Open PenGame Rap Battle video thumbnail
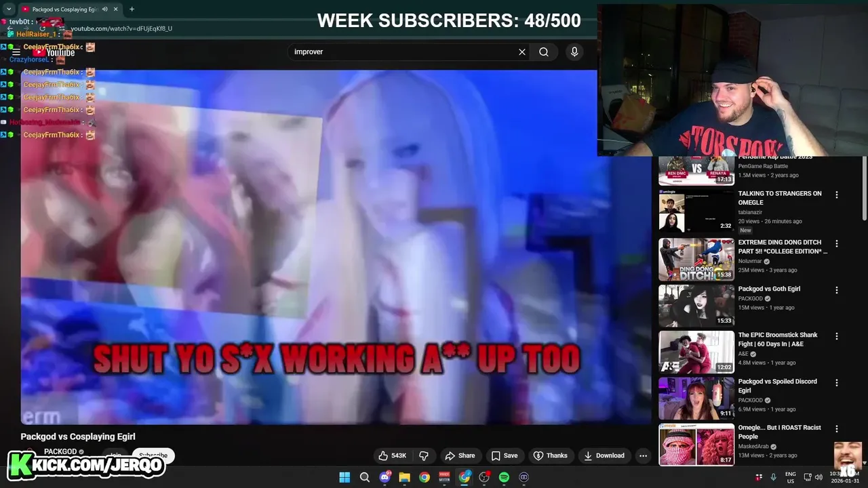 point(696,170)
